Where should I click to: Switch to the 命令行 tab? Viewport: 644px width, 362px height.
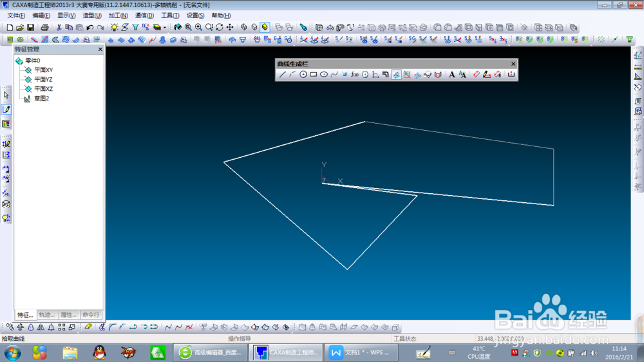point(91,315)
